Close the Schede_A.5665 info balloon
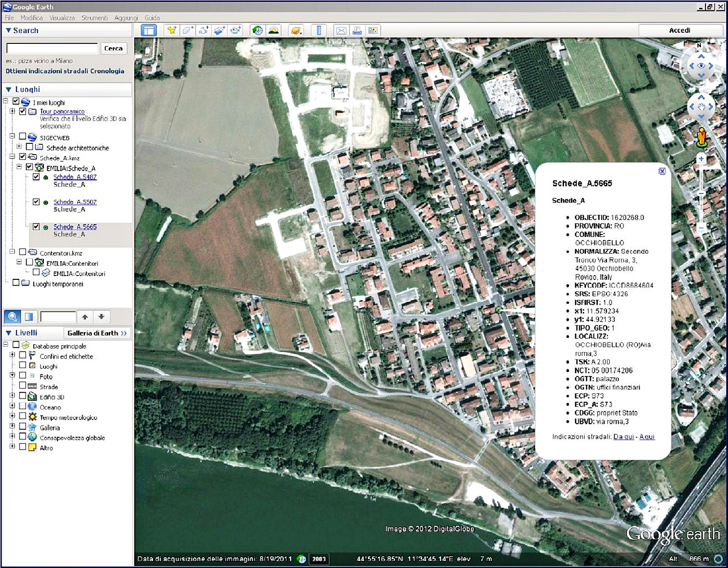Screen dimensions: 728x568 [662, 171]
